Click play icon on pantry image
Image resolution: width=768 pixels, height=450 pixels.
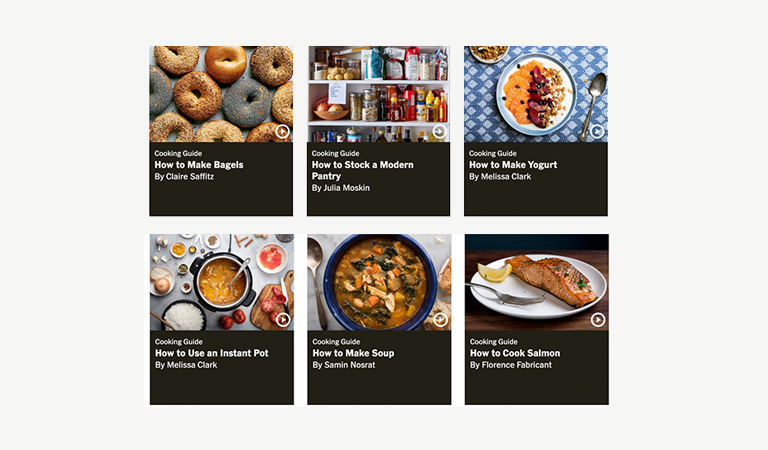pos(439,131)
